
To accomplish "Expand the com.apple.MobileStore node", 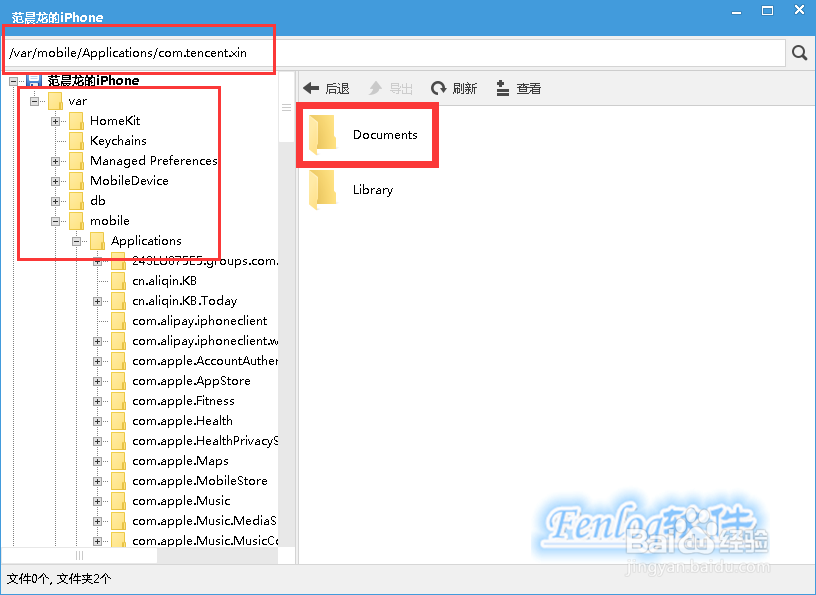I will tap(97, 482).
